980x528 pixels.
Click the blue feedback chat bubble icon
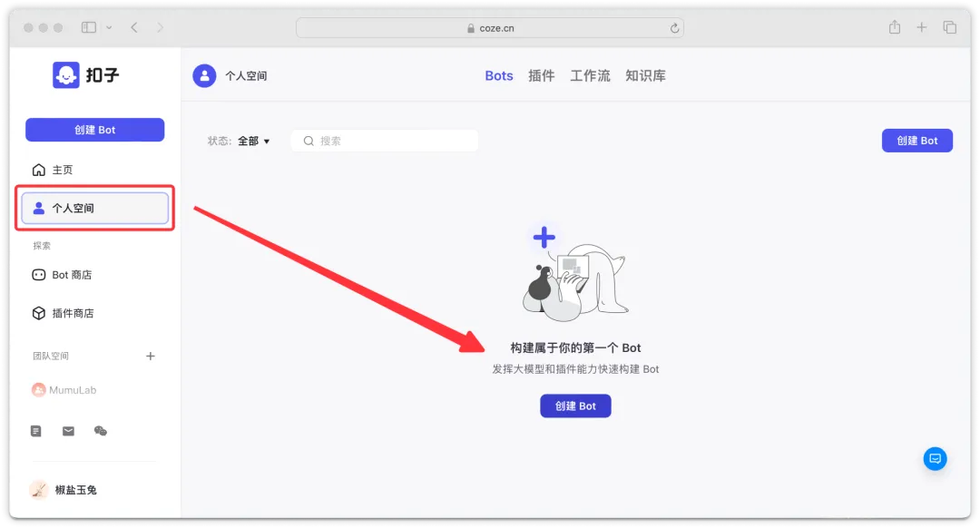[935, 459]
